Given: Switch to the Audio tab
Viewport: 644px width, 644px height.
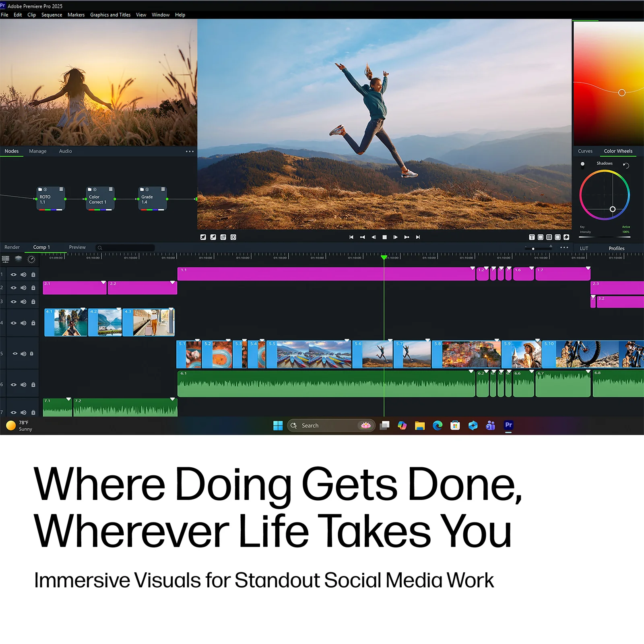Looking at the screenshot, I should click(x=65, y=151).
